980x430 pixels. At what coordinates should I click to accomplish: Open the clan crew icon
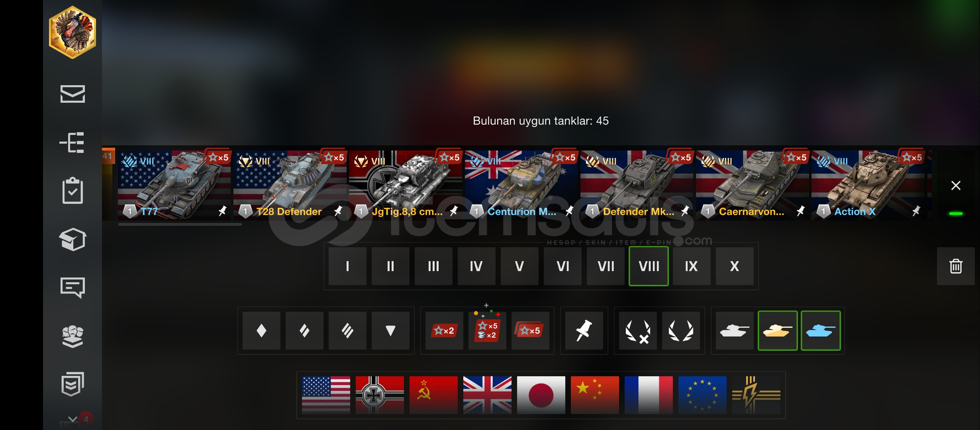73,336
